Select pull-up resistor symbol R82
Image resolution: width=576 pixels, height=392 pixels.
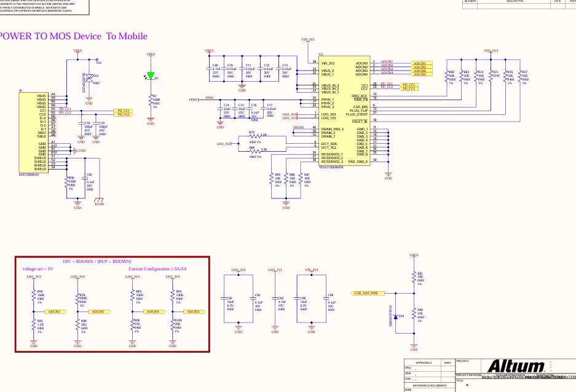click(x=447, y=76)
